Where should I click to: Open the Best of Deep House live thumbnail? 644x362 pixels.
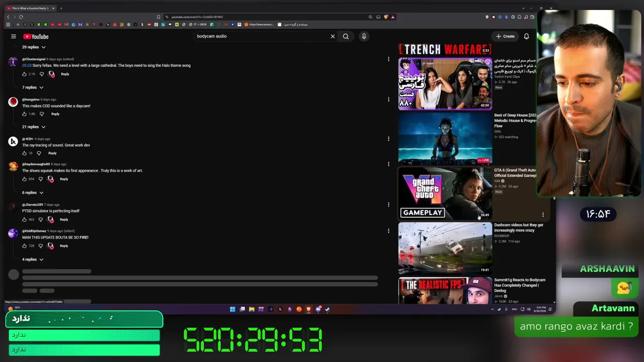click(445, 138)
